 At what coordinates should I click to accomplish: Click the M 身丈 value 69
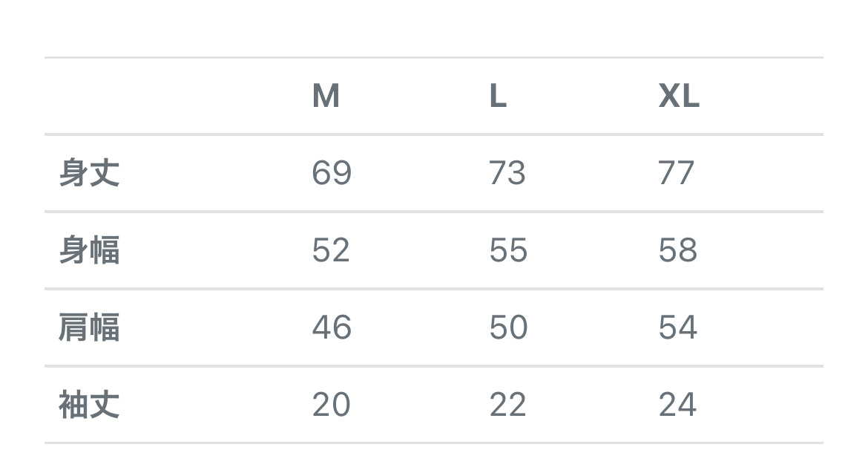332,174
